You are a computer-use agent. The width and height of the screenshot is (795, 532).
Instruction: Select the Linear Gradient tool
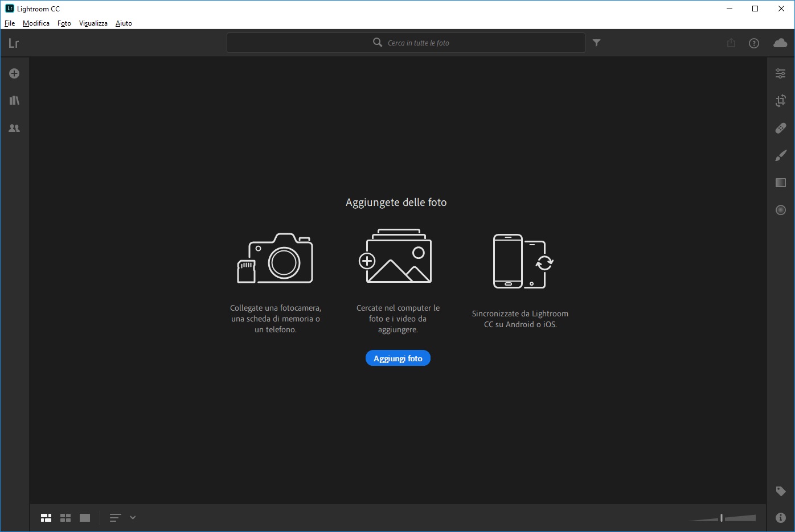(780, 183)
